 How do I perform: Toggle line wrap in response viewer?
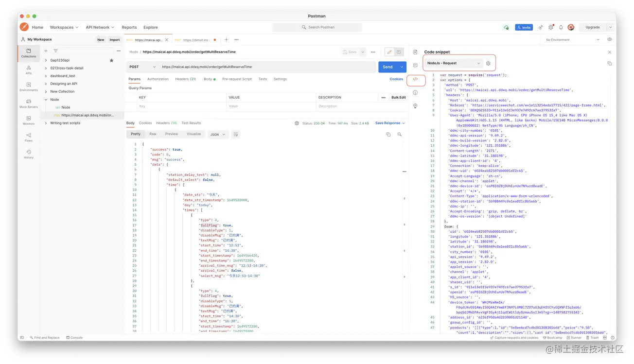point(236,134)
